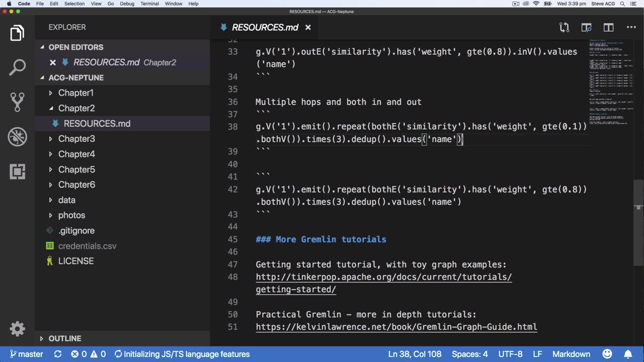The width and height of the screenshot is (644, 362).
Task: Select the RESOURCES.md editor tab
Action: point(265,28)
